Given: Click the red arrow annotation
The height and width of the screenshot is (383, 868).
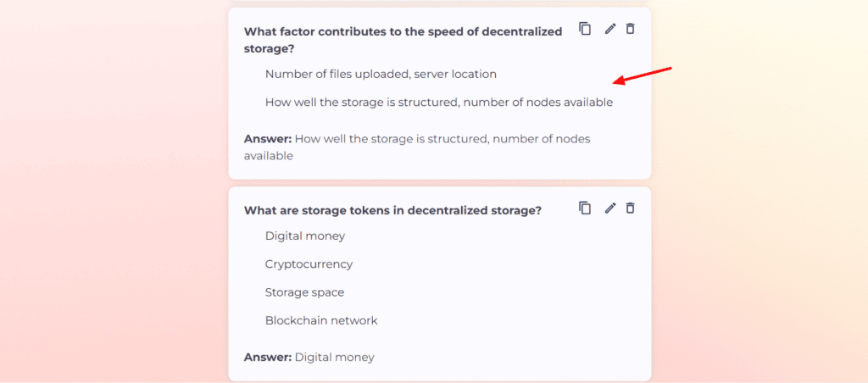Looking at the screenshot, I should click(642, 75).
